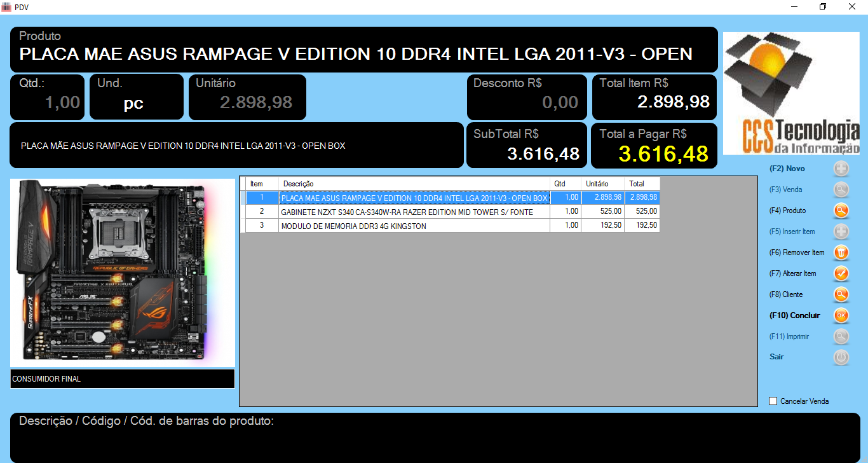The image size is (868, 463).
Task: Click the power icon beside Sair
Action: tap(841, 357)
